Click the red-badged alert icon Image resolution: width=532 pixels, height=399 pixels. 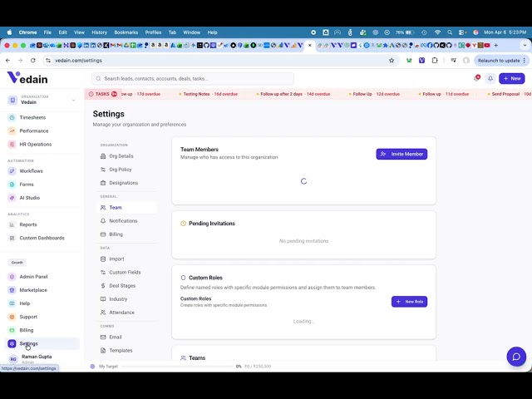(476, 78)
